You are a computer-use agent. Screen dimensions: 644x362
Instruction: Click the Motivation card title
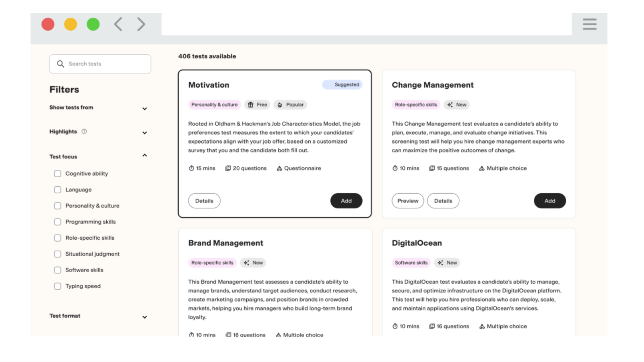[208, 85]
